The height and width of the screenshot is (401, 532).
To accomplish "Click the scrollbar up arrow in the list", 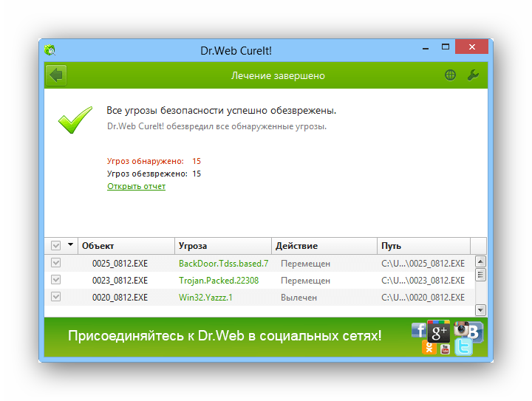I will pos(480,261).
